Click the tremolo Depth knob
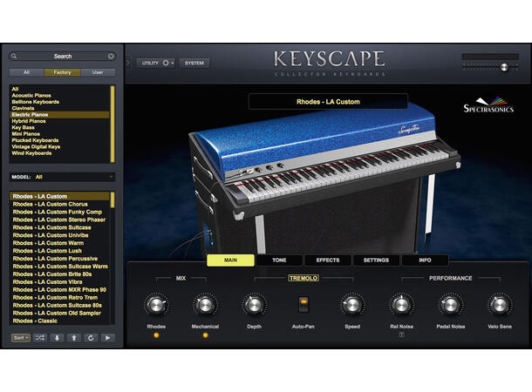The image size is (532, 392). click(254, 305)
